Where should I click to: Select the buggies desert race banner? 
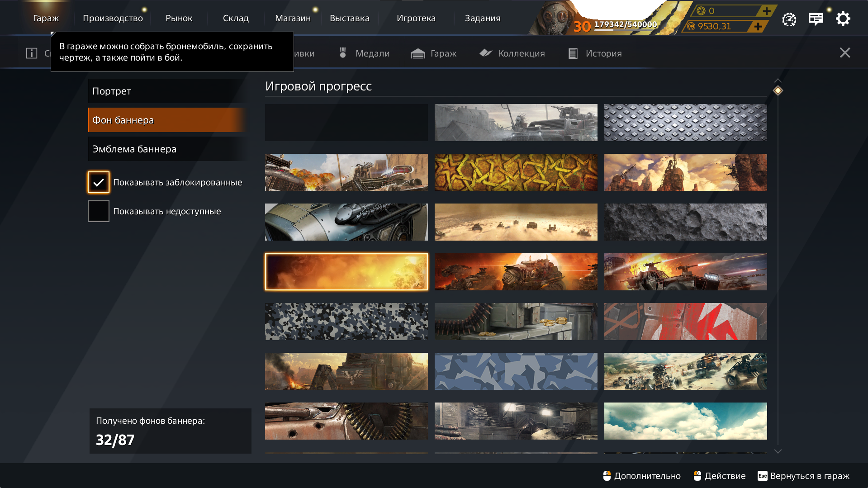point(686,371)
